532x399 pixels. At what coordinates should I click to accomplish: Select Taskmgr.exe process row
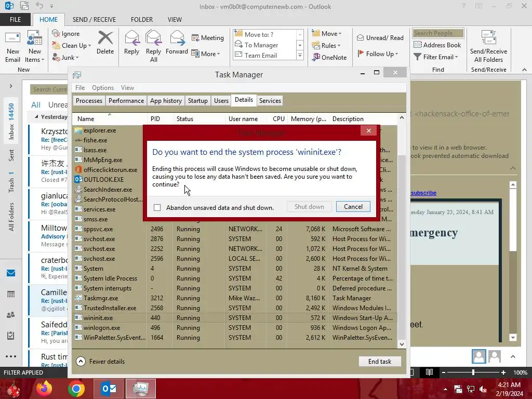pyautogui.click(x=234, y=298)
